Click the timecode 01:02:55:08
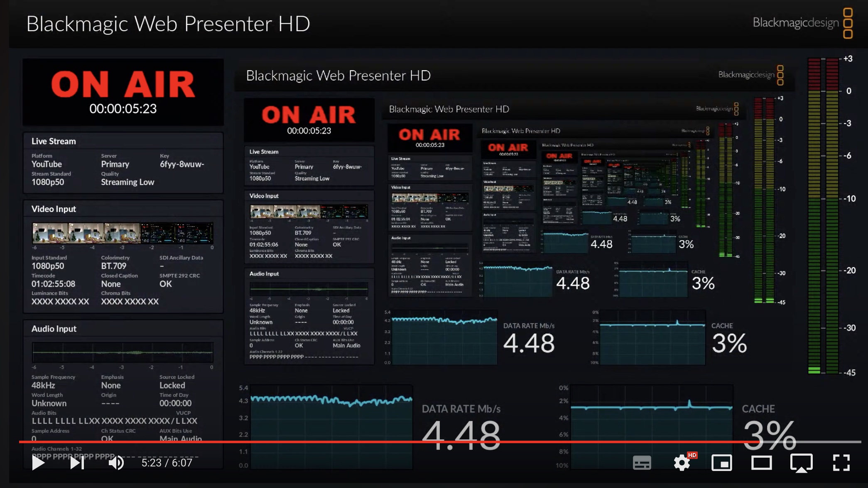The width and height of the screenshot is (868, 488). tap(53, 284)
